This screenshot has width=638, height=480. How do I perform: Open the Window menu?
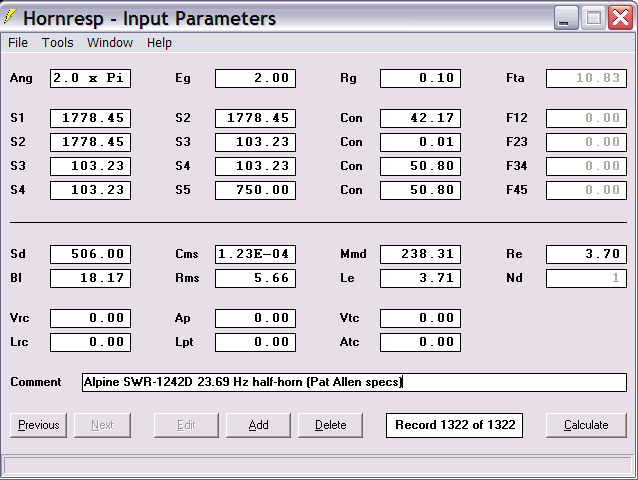point(110,43)
